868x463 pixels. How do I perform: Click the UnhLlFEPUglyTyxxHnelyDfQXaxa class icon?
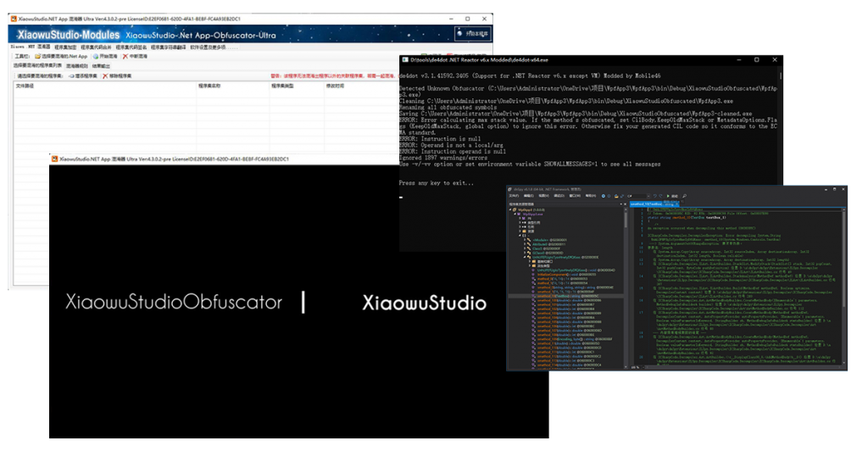point(529,257)
